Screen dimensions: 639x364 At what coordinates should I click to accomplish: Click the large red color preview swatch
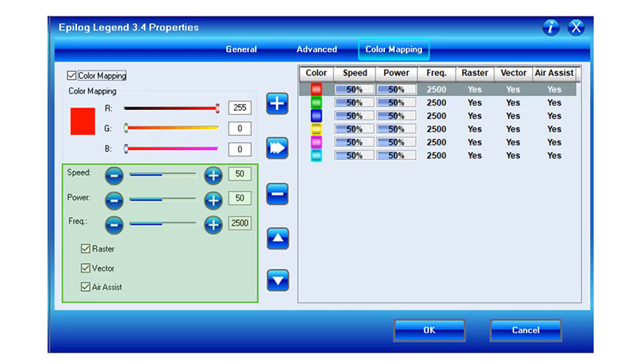pos(82,122)
